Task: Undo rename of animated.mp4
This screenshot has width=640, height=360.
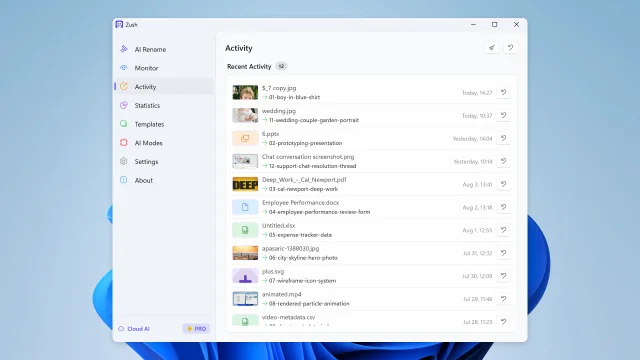Action: tap(504, 299)
